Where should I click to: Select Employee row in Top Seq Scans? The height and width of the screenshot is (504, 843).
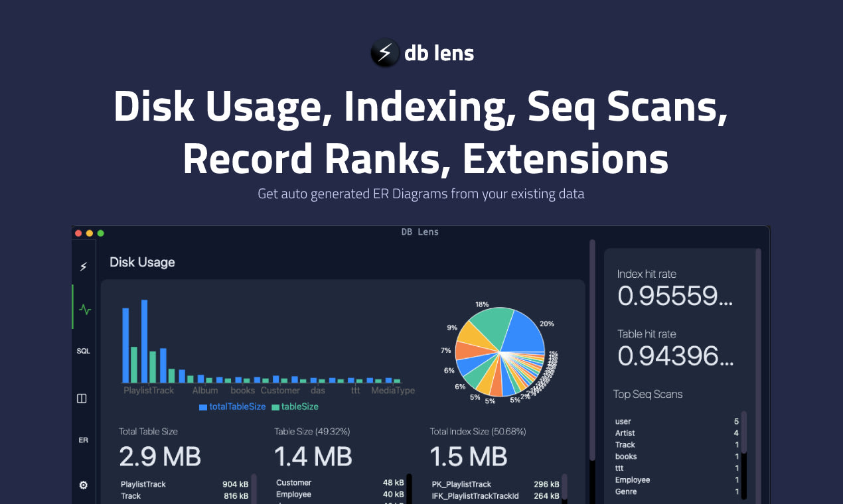tap(677, 480)
